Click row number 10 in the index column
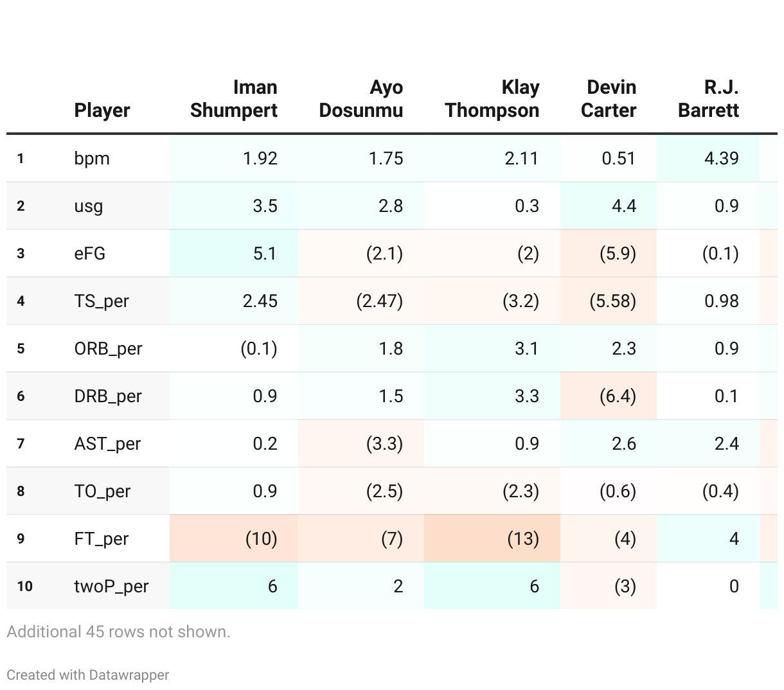784x690 pixels. tap(24, 586)
